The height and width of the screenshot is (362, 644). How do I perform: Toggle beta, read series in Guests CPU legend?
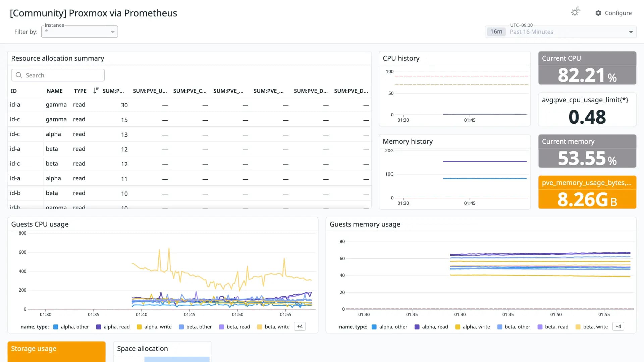point(235,327)
